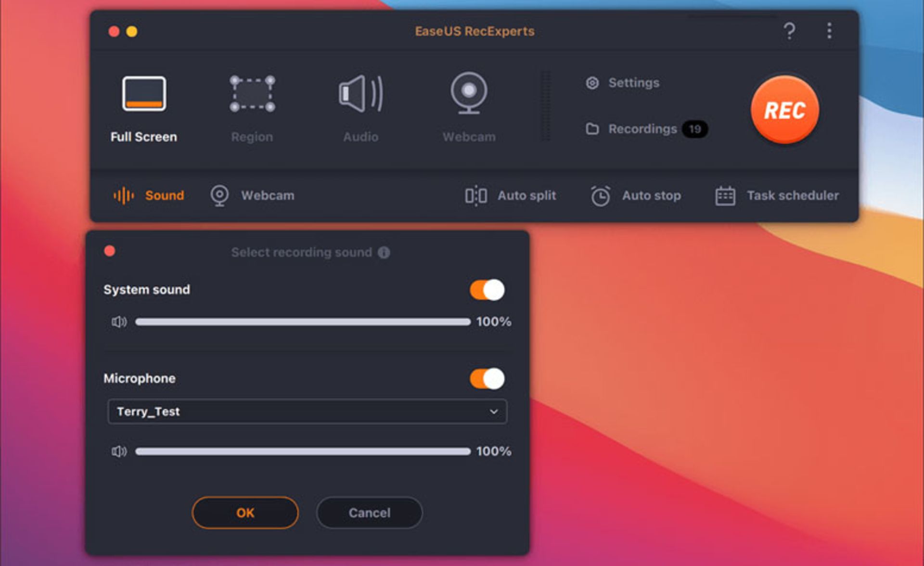The height and width of the screenshot is (566, 924).
Task: Adjust the Microphone volume slider
Action: [x=303, y=451]
